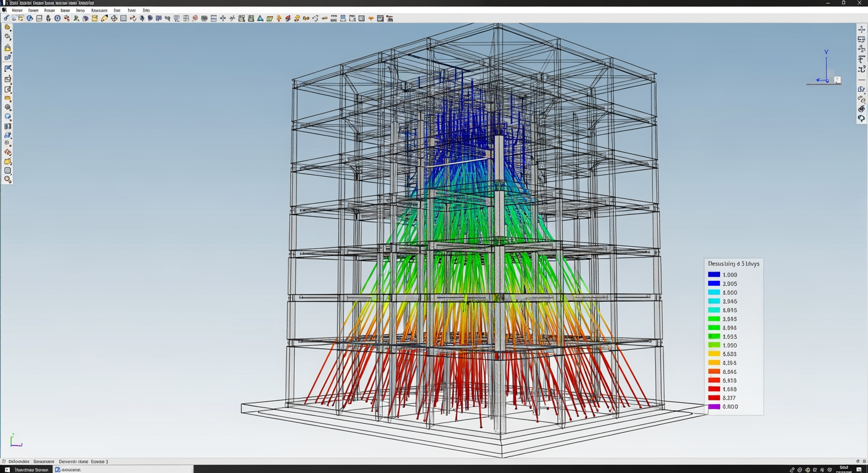Image resolution: width=868 pixels, height=473 pixels.
Task: Click the magnifying glass zoom tool in left toolbar
Action: point(8,180)
